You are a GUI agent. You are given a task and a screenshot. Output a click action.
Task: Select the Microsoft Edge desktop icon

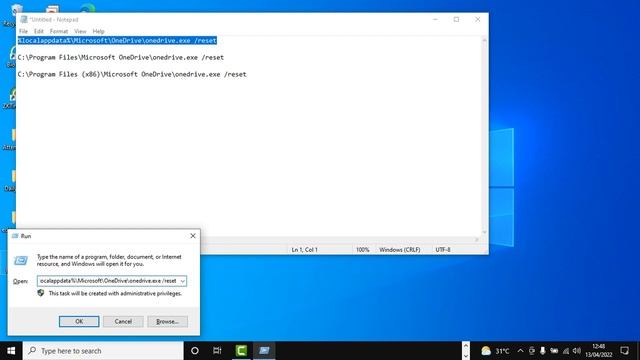(x=87, y=8)
